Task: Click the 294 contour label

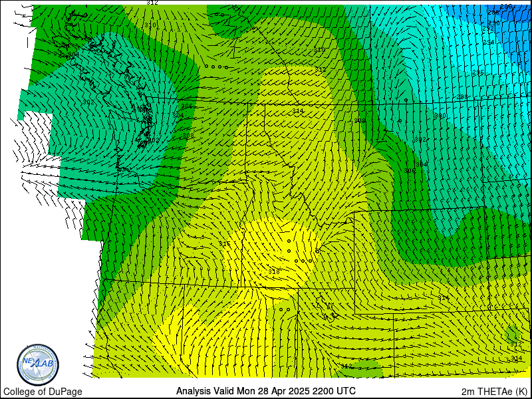Action: 489,43
